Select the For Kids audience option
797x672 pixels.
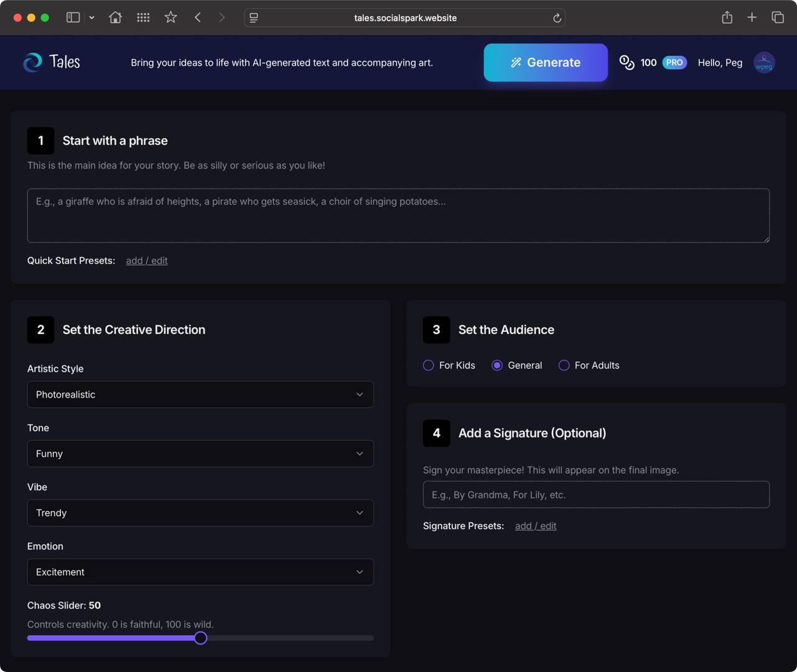(429, 365)
